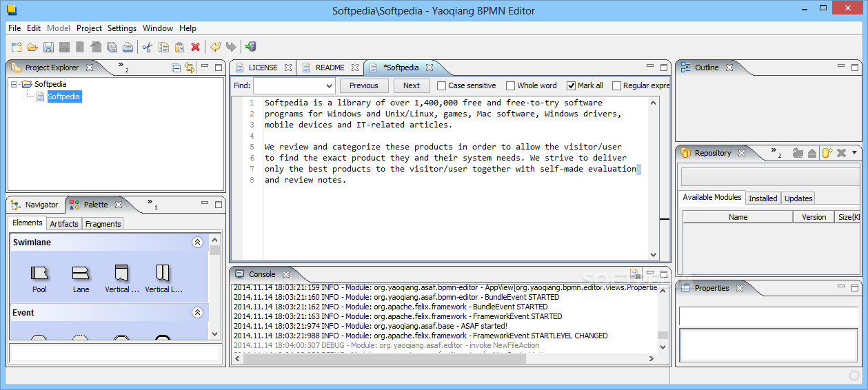Click the Save floppy disk toolbar icon
Viewport: 868px width, 390px height.
pyautogui.click(x=48, y=47)
